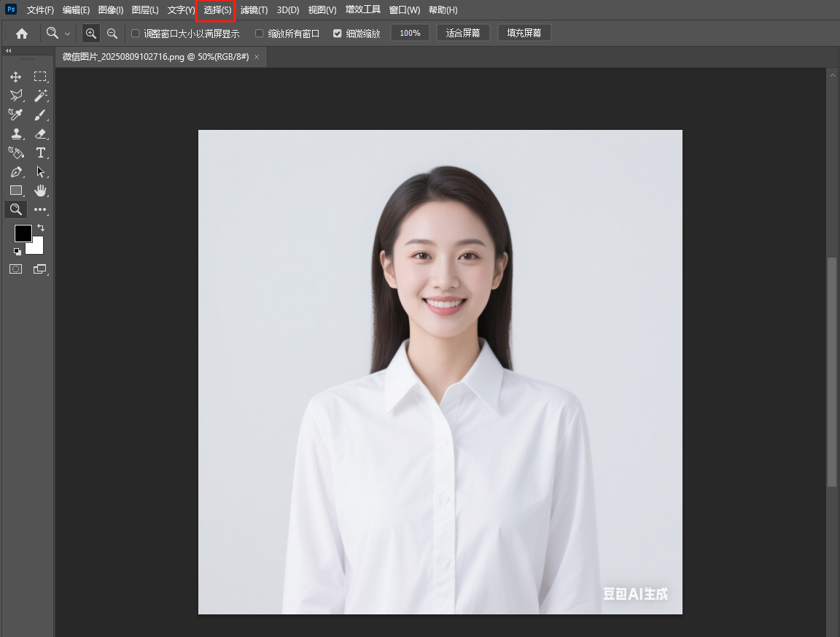Open the 文件(F) menu

pos(40,9)
